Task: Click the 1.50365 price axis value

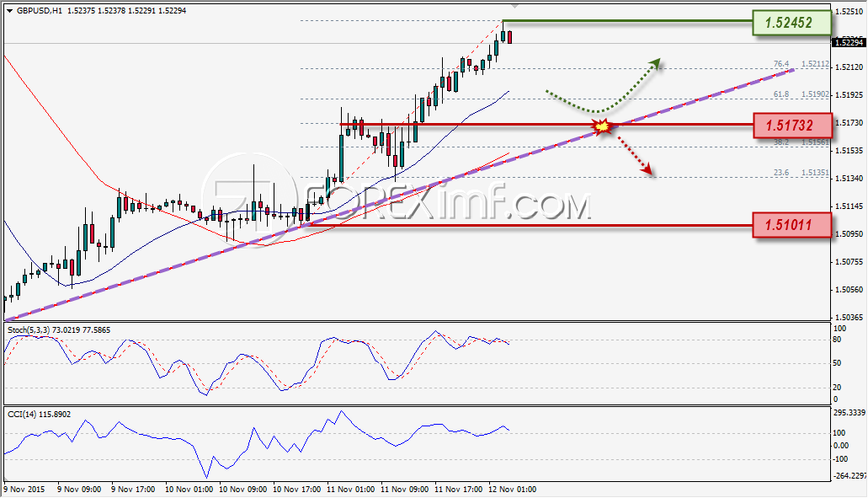Action: (x=849, y=318)
